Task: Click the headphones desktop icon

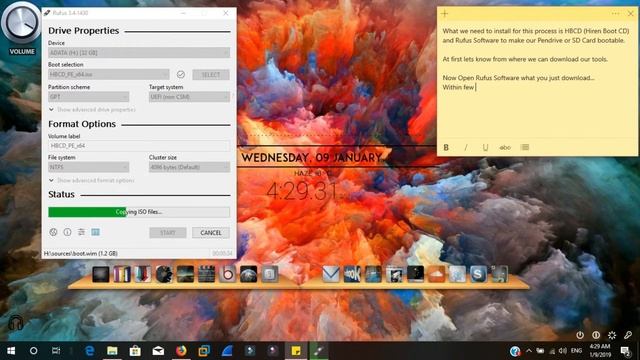Action: tap(16, 322)
